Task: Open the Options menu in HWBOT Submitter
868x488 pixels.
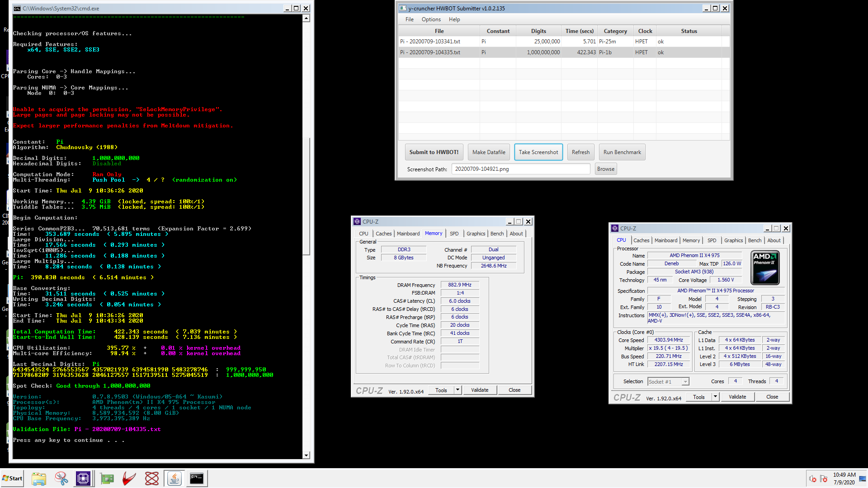Action: (x=431, y=19)
